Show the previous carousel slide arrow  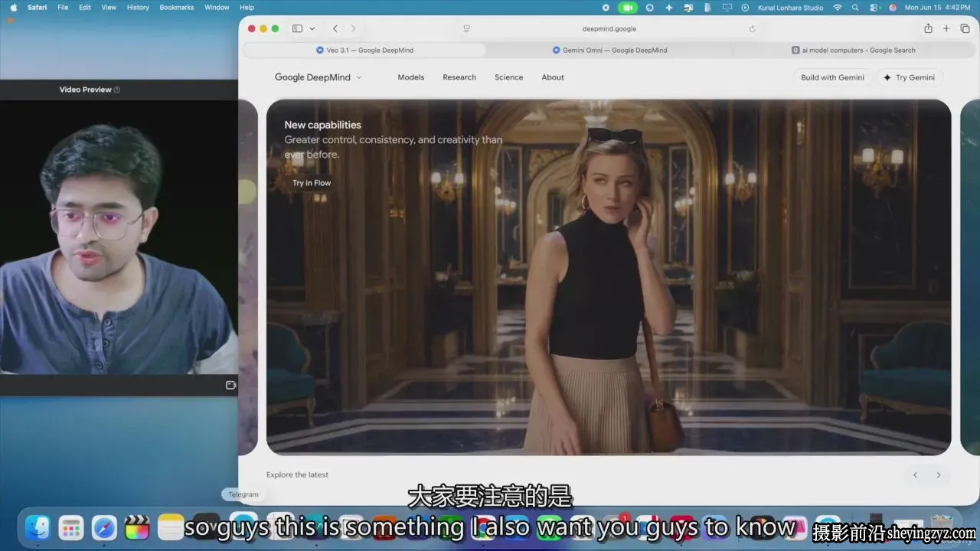(x=915, y=475)
